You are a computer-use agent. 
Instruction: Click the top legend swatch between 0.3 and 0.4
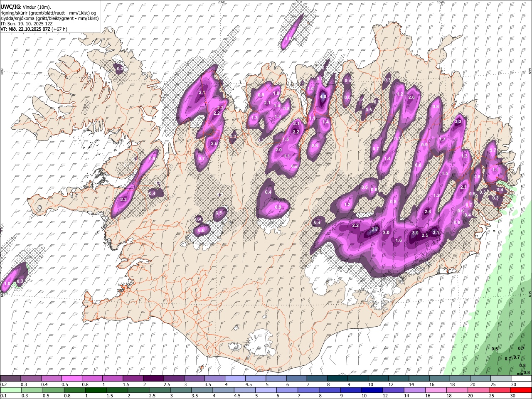click(x=31, y=379)
